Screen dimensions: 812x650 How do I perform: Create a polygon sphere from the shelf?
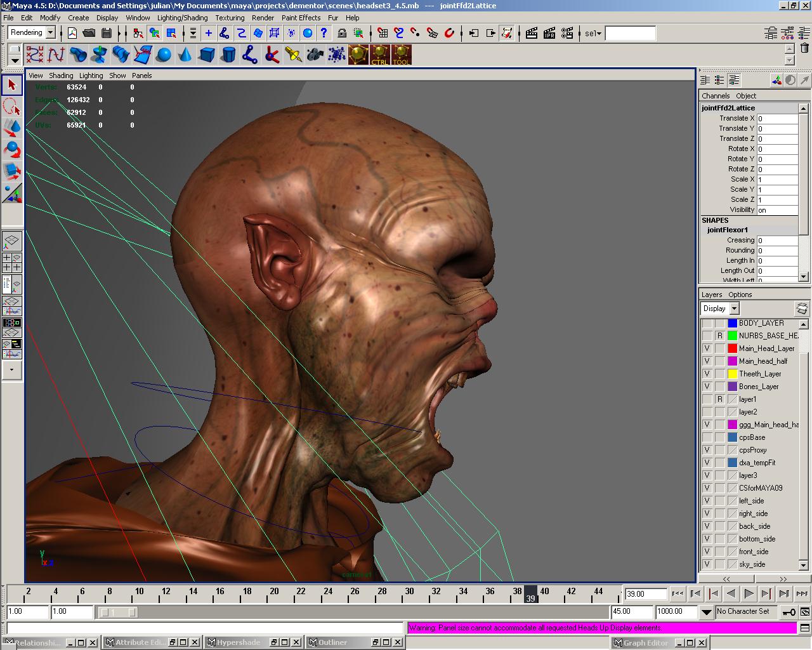[x=164, y=55]
